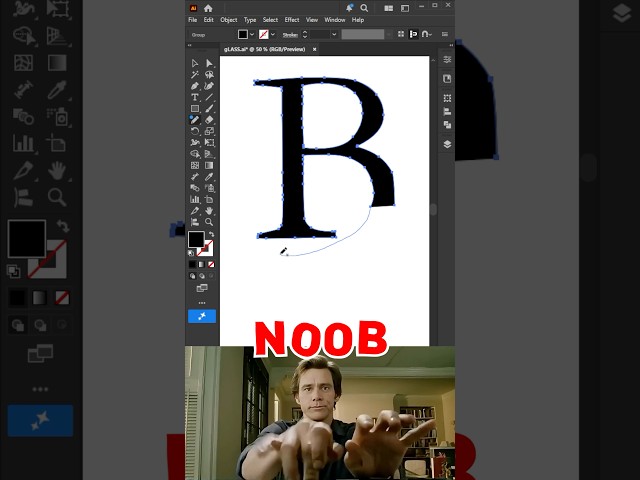This screenshot has width=640, height=480.
Task: Set paint mode to Color
Action: [192, 264]
